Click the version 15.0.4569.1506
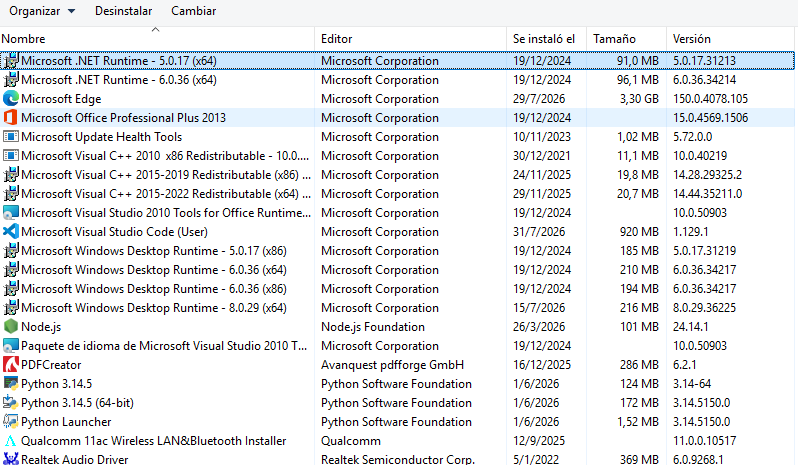 [x=710, y=118]
